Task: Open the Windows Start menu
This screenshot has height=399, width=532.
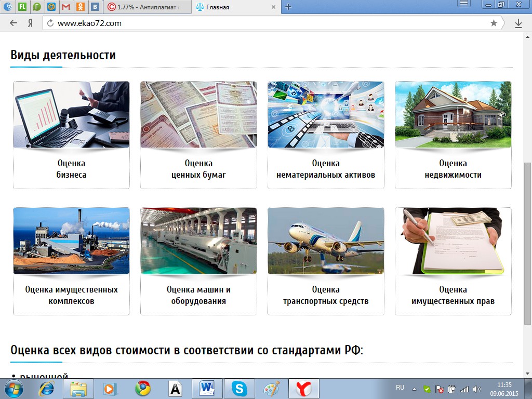Action: [14, 389]
